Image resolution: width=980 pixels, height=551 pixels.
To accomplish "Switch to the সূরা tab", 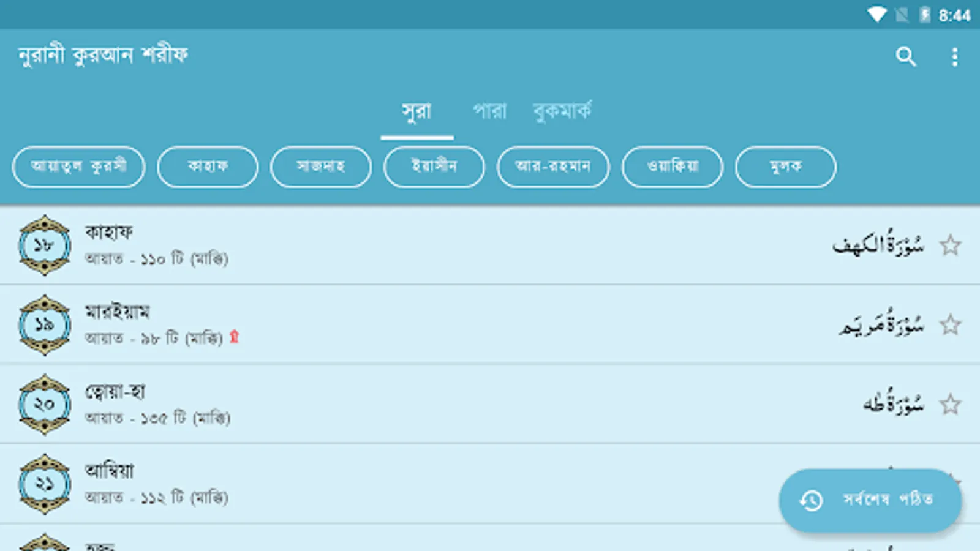I will click(x=417, y=112).
